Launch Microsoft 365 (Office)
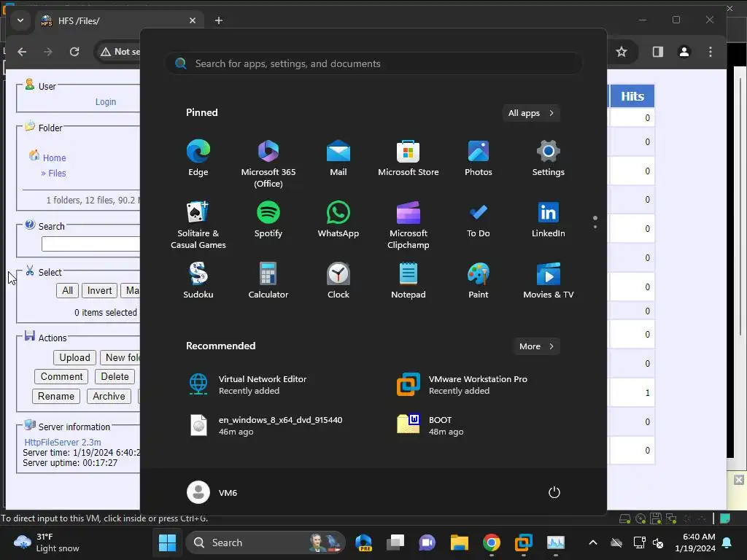This screenshot has height=560, width=747. click(x=268, y=163)
